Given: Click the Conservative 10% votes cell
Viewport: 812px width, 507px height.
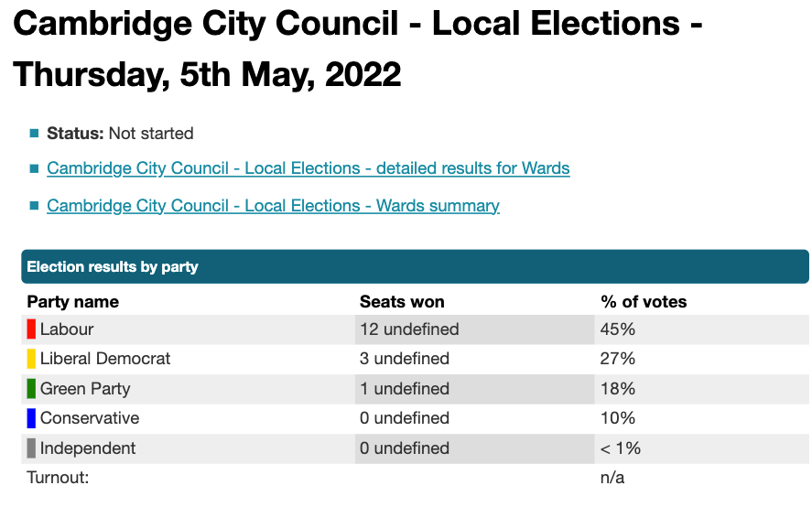Looking at the screenshot, I should pyautogui.click(x=617, y=418).
